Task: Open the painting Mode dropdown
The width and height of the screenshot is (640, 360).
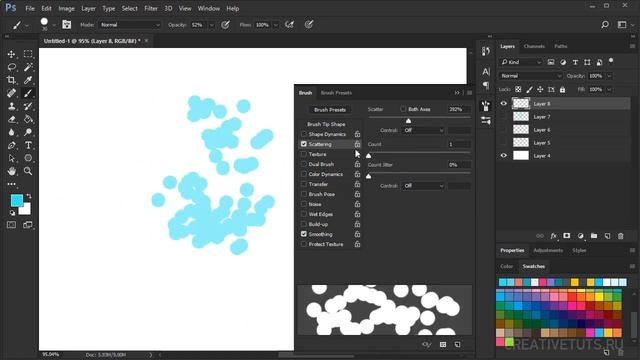Action: pos(130,25)
